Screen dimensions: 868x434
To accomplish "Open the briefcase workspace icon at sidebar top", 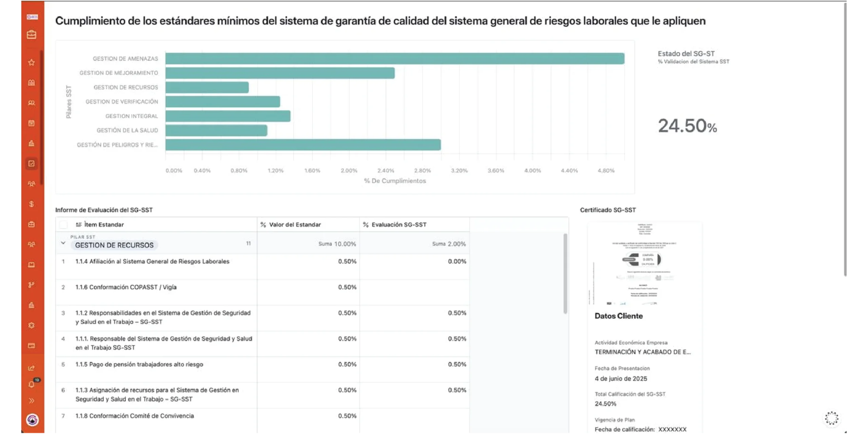I will point(32,35).
